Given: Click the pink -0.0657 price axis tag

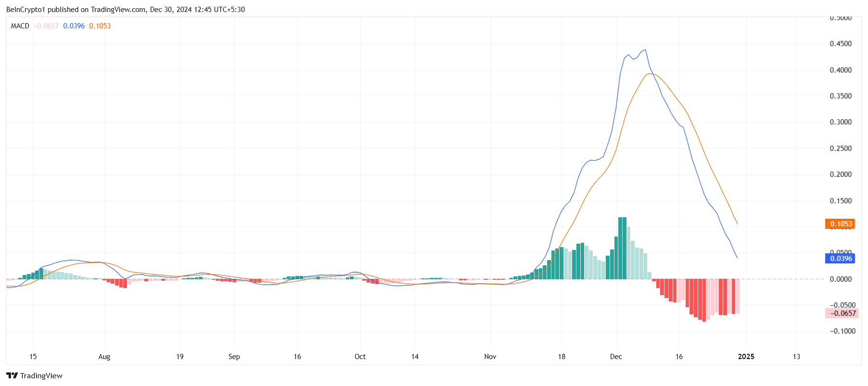Looking at the screenshot, I should pos(842,313).
